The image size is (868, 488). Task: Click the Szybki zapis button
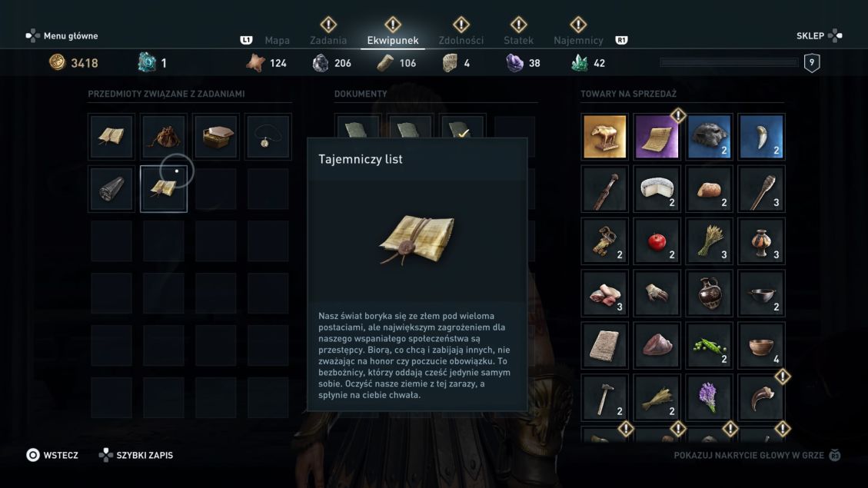pos(135,455)
